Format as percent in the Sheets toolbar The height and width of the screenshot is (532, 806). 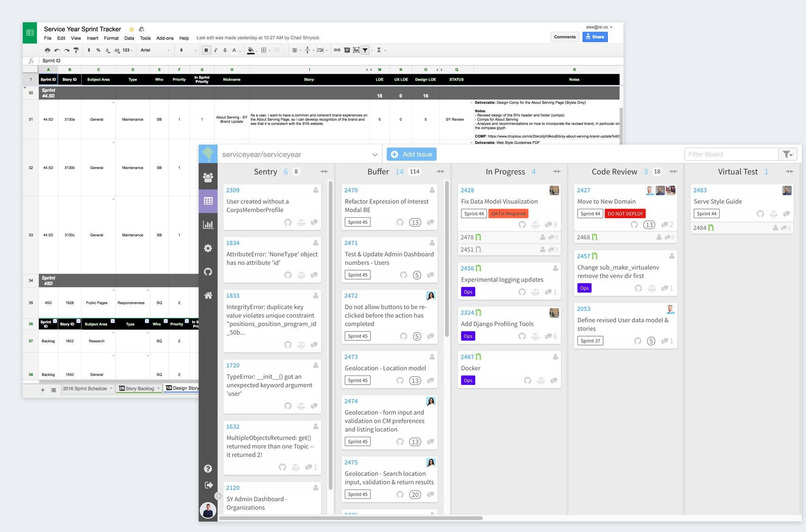98,50
